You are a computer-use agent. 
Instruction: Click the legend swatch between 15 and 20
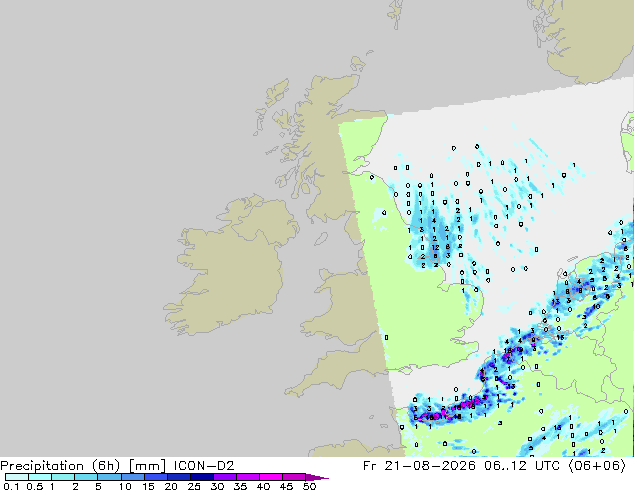point(155,477)
